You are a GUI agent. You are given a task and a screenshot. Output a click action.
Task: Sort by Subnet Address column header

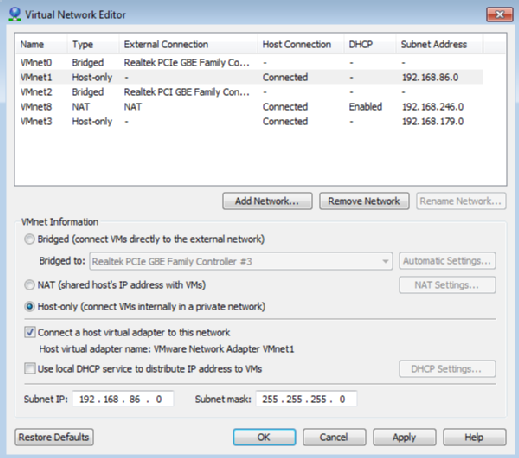coord(439,44)
